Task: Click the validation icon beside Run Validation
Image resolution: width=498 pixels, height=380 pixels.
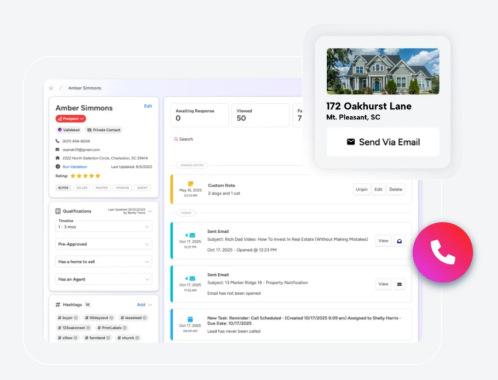Action: [57, 167]
